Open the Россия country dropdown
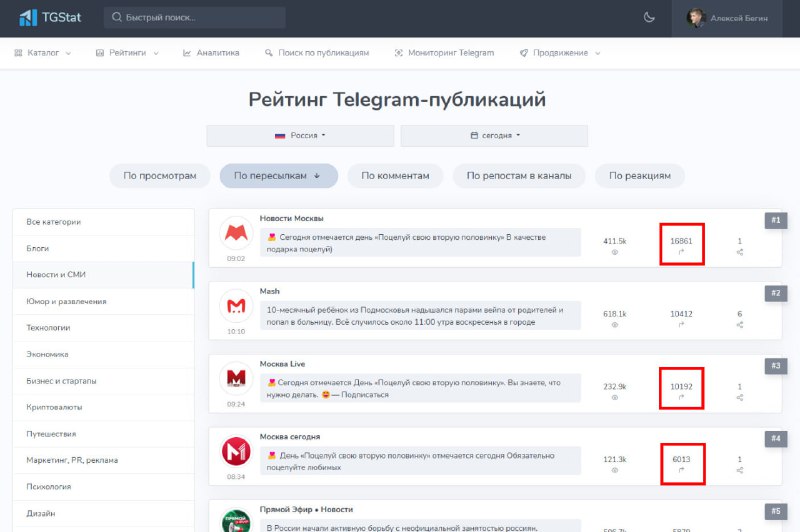Image resolution: width=800 pixels, height=532 pixels. 300,136
